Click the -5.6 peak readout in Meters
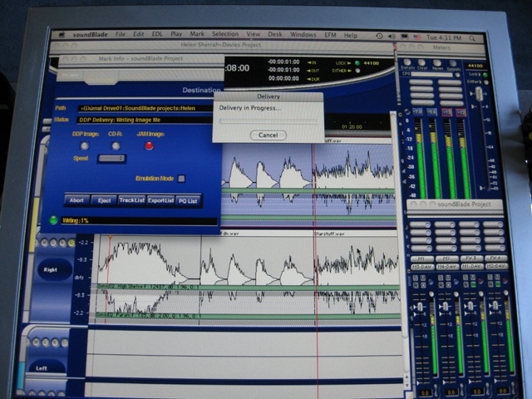 431,111
